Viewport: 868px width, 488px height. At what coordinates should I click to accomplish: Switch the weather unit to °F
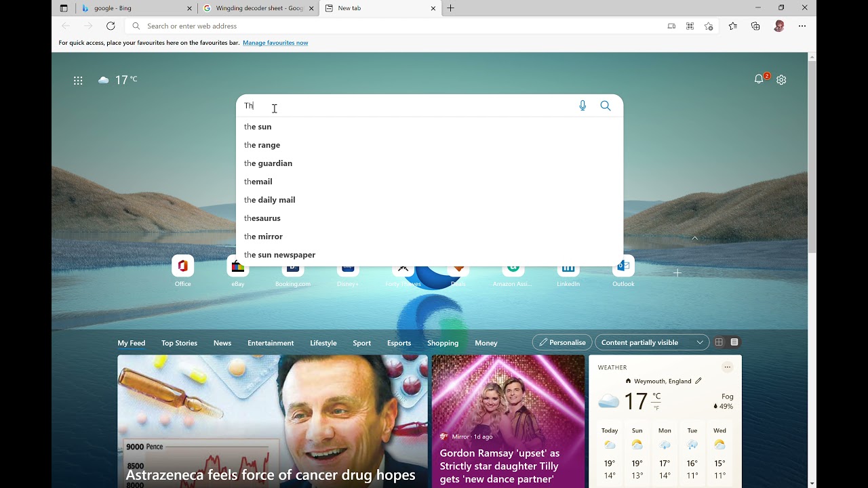click(656, 408)
